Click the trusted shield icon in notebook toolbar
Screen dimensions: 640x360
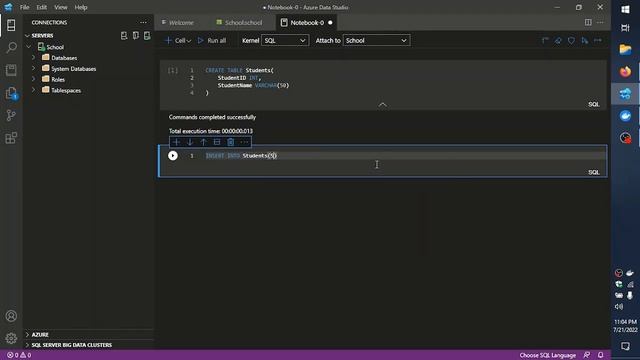click(x=571, y=40)
